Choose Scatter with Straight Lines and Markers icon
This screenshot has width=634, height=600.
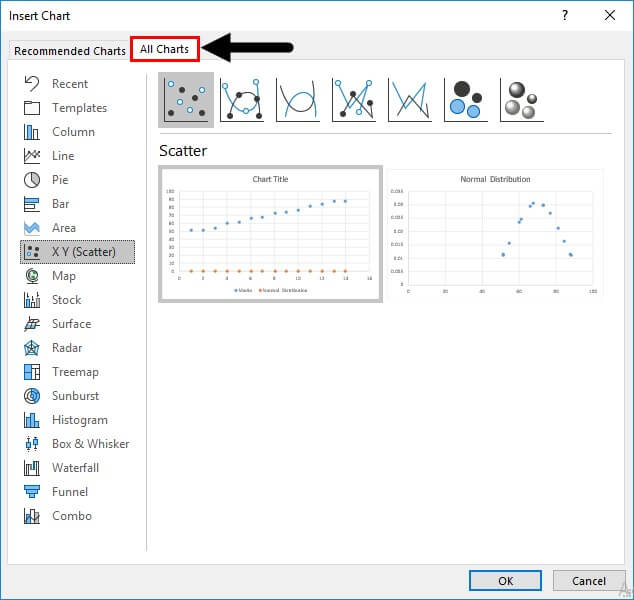click(x=354, y=100)
